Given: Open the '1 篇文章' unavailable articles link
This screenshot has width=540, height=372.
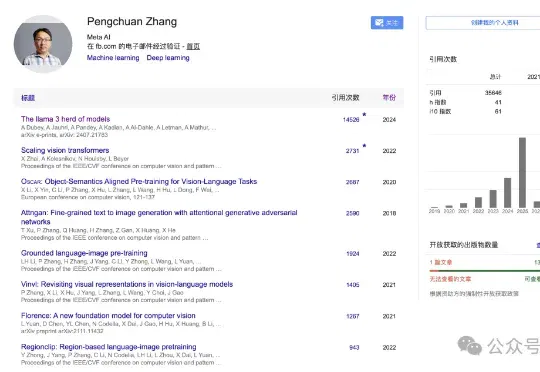Looking at the screenshot, I should (x=441, y=262).
